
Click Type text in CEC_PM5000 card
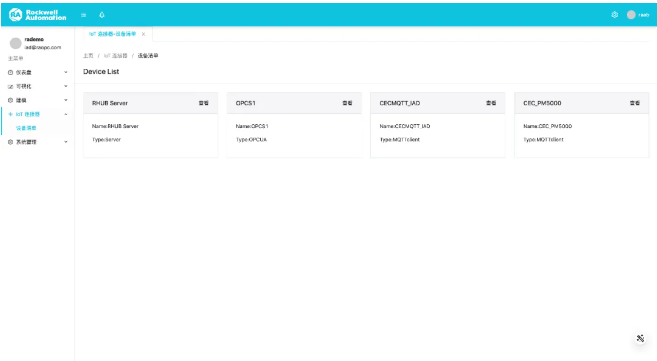543,139
